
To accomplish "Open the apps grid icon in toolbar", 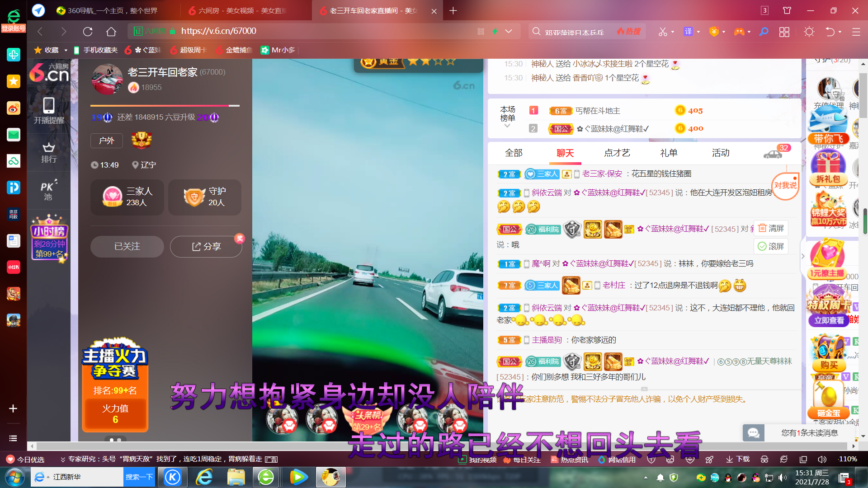I will click(784, 32).
